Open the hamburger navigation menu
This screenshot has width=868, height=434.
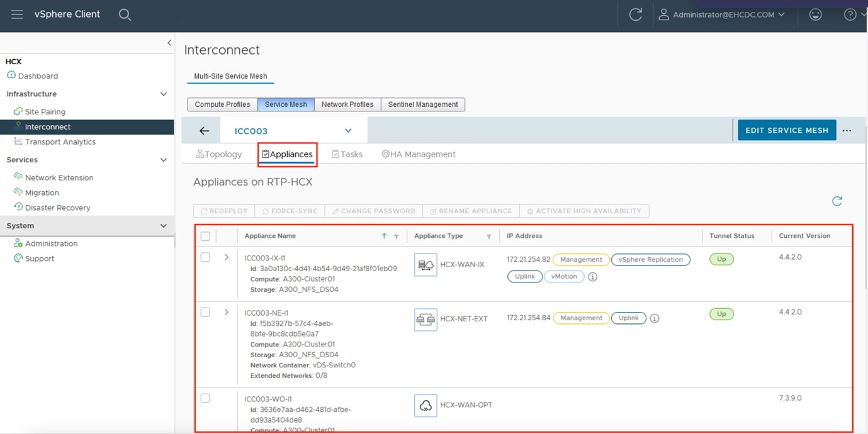[x=17, y=14]
